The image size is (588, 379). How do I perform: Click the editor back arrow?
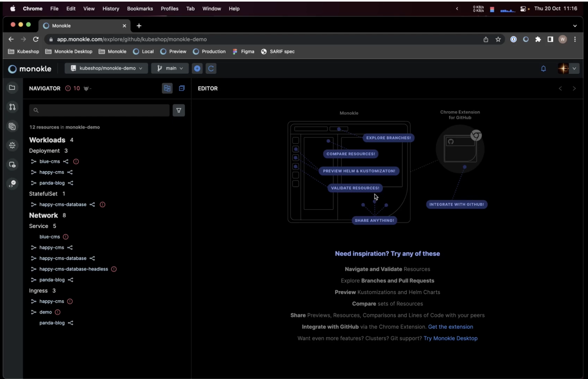(x=560, y=88)
